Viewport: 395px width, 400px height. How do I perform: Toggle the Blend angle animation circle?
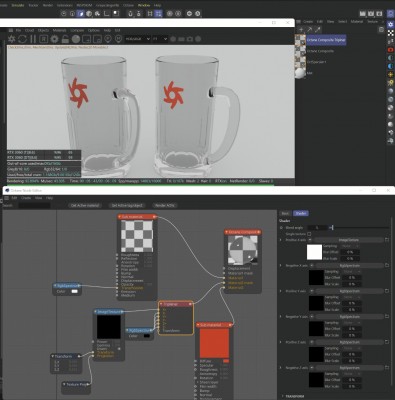tap(282, 228)
